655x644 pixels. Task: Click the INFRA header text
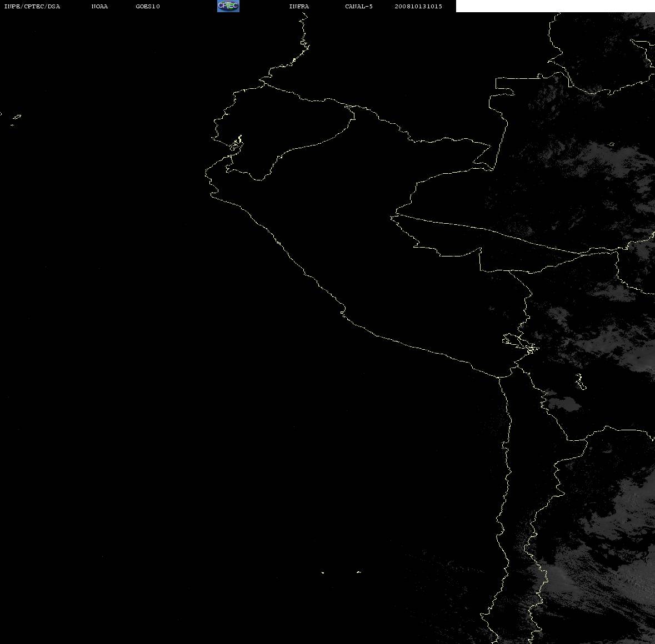pos(299,6)
